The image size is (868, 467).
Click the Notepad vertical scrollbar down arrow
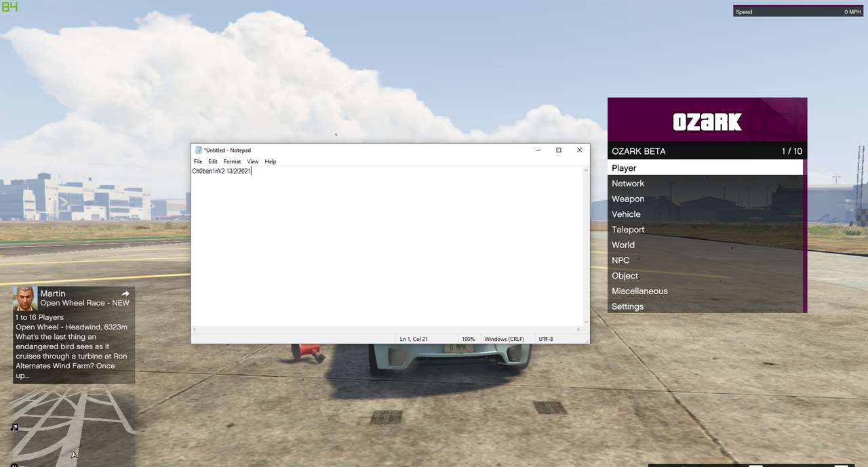coord(587,322)
